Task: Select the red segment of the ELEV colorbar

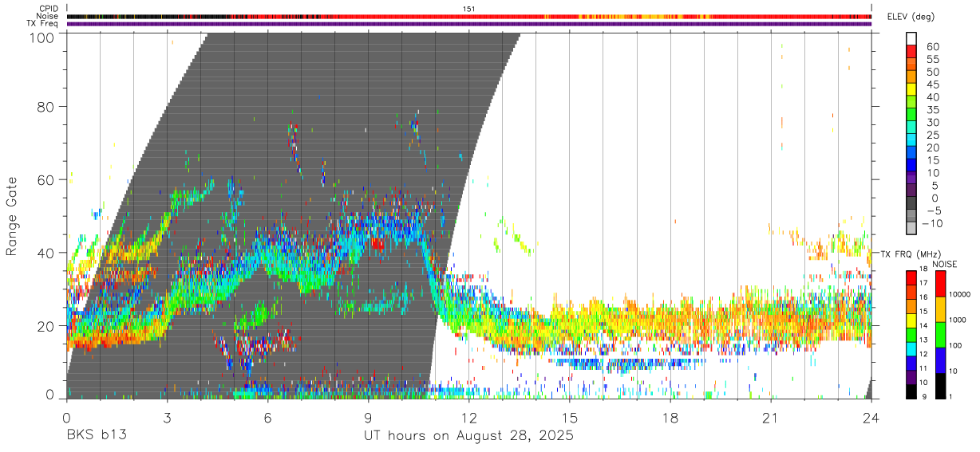Action: click(911, 51)
